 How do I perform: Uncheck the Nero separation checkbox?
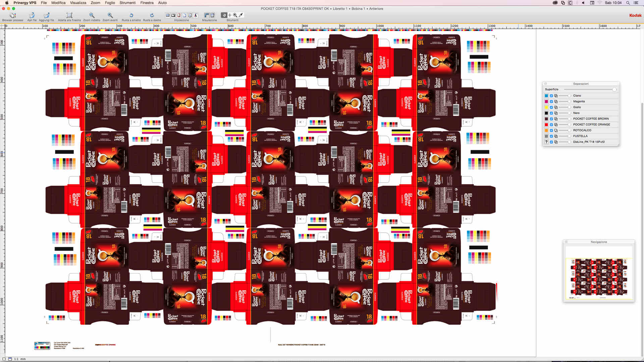[551, 113]
